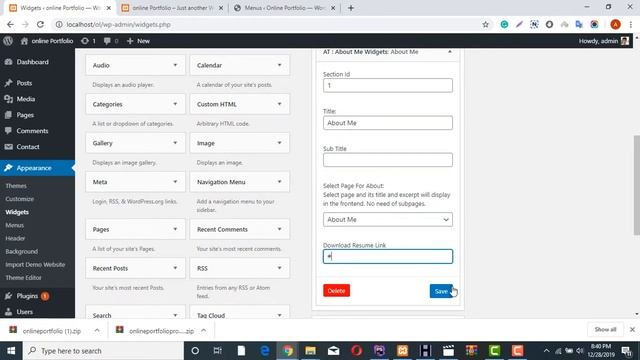The height and width of the screenshot is (360, 640).
Task: Open Menus under Appearance
Action: [x=15, y=225]
